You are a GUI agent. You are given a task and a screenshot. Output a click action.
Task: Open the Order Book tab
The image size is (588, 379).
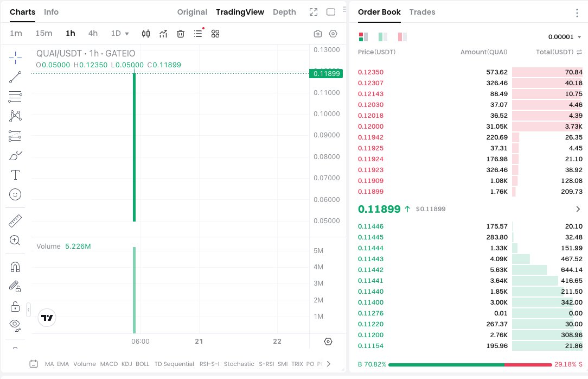pos(379,12)
